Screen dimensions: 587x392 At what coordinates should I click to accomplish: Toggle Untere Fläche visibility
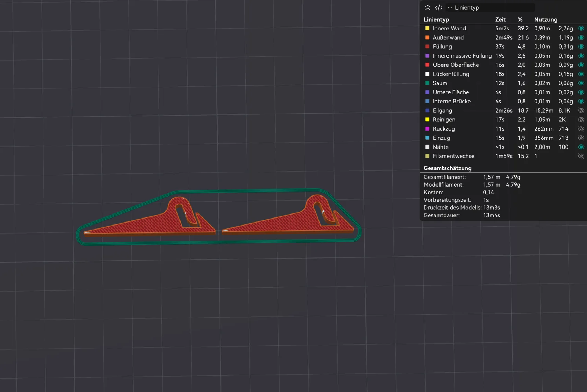pos(581,92)
